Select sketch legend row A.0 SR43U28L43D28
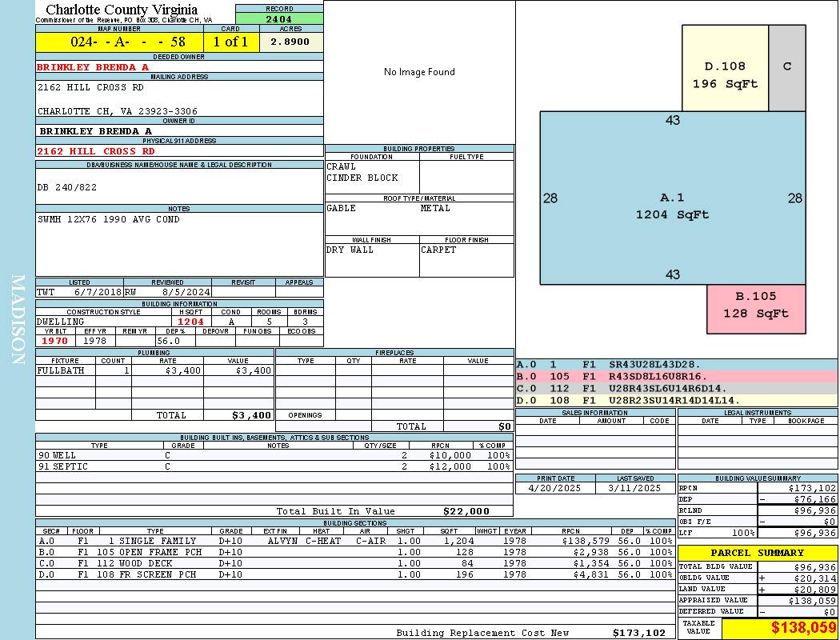 pos(677,365)
